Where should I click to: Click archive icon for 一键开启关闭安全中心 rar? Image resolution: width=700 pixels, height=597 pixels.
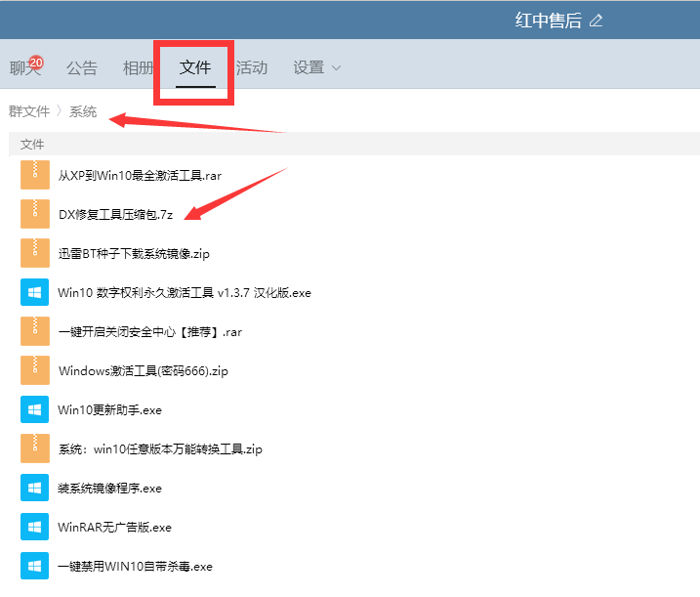point(35,331)
